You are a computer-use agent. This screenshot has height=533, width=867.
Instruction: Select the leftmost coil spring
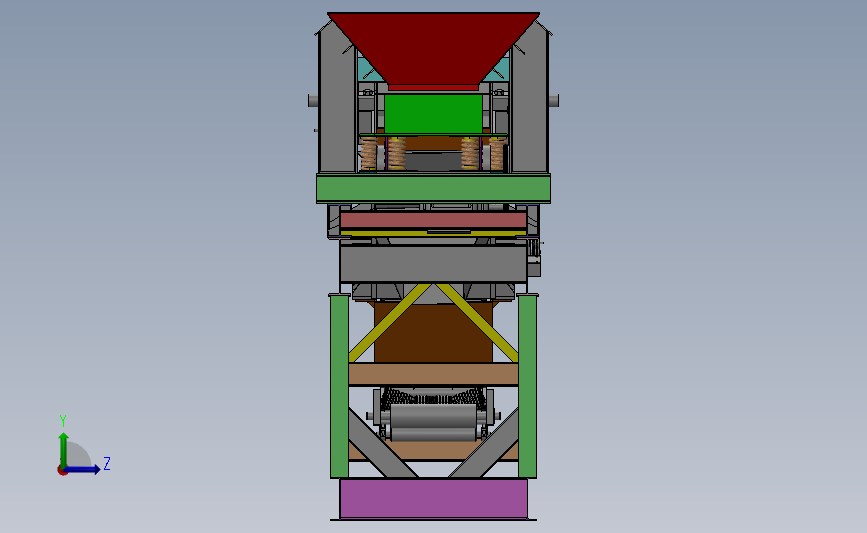(x=368, y=154)
